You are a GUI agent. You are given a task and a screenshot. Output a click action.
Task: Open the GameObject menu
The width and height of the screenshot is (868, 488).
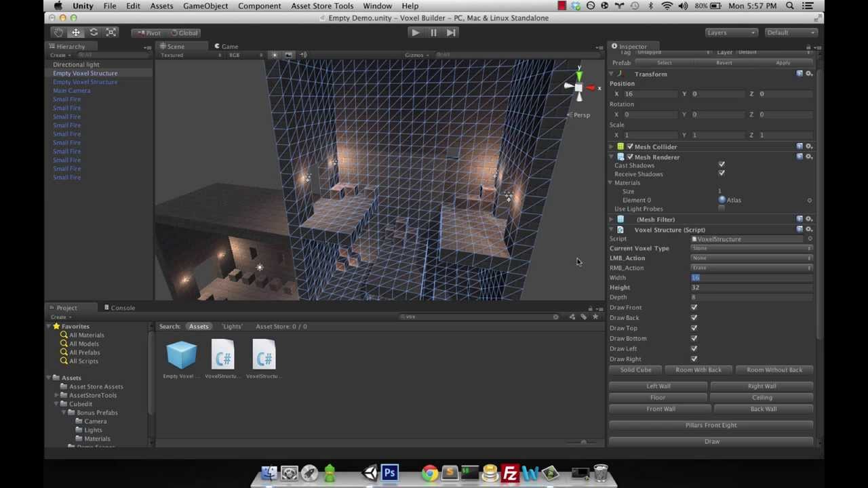pyautogui.click(x=205, y=6)
